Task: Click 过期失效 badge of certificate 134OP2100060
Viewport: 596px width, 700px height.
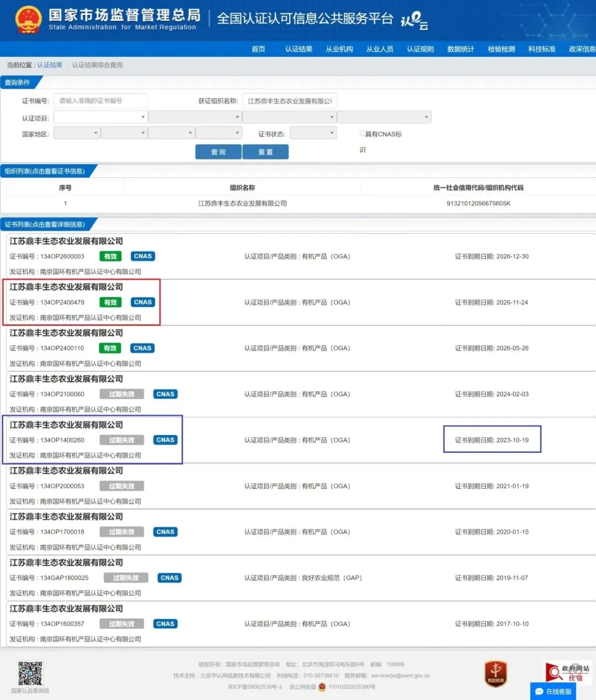Action: 122,394
